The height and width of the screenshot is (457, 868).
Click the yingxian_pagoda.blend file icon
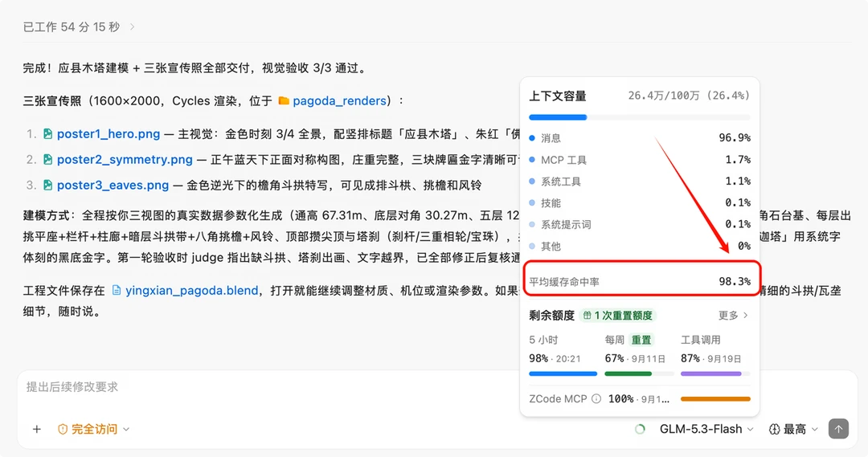pos(117,290)
